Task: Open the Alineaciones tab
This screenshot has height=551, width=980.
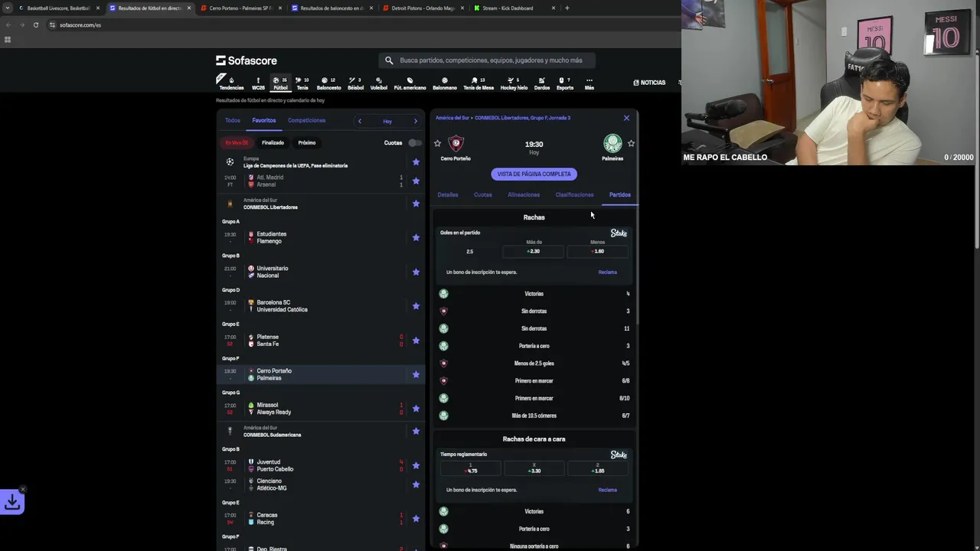Action: (524, 195)
